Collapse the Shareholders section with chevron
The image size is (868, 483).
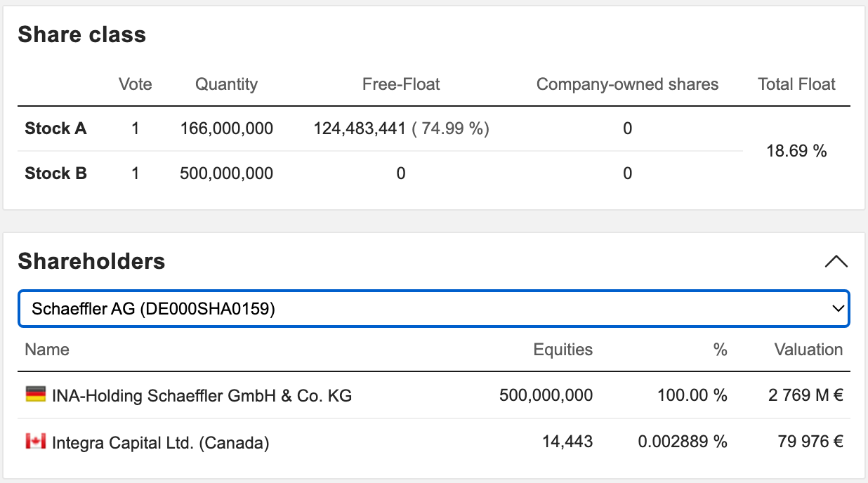click(x=836, y=262)
